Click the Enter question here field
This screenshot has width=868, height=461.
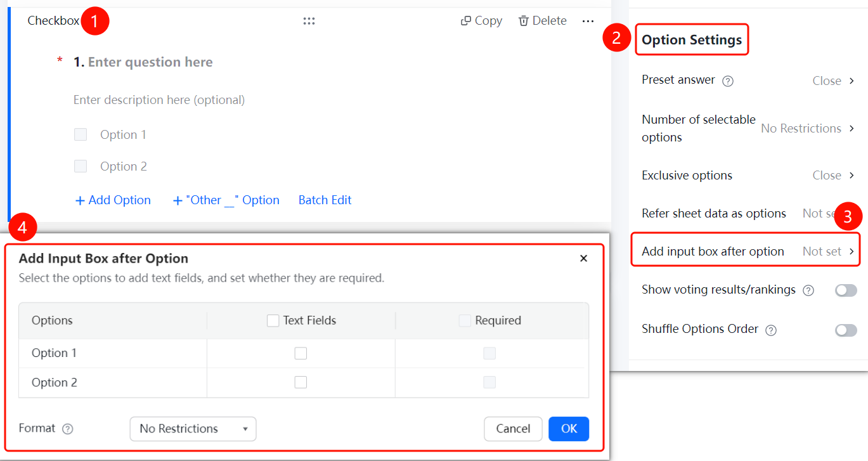pos(150,62)
